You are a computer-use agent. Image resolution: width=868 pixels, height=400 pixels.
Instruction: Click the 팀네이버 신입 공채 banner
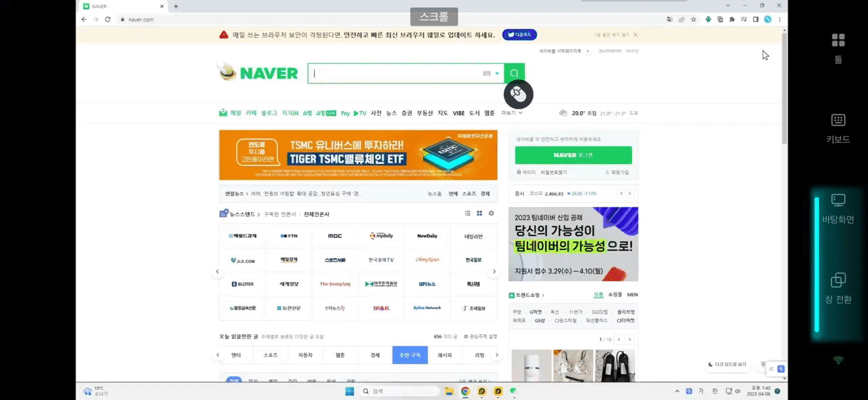[573, 244]
